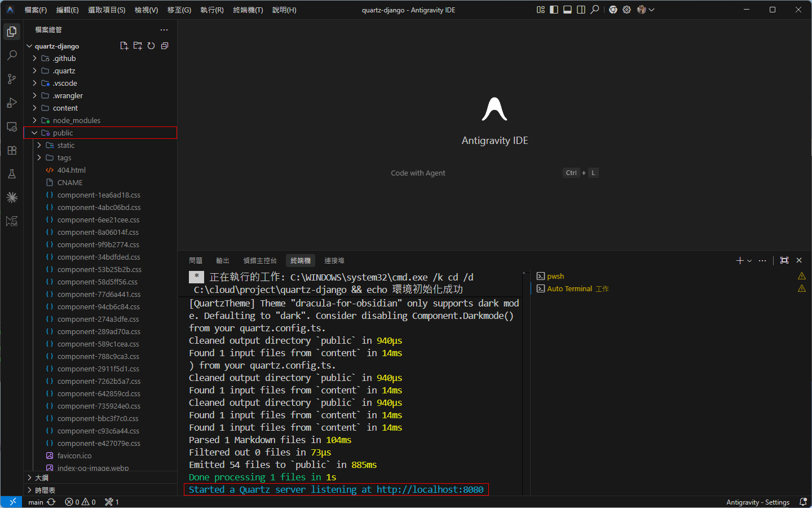Select the Auto Terminal 工作 instance
Image resolution: width=812 pixels, height=508 pixels.
671,288
